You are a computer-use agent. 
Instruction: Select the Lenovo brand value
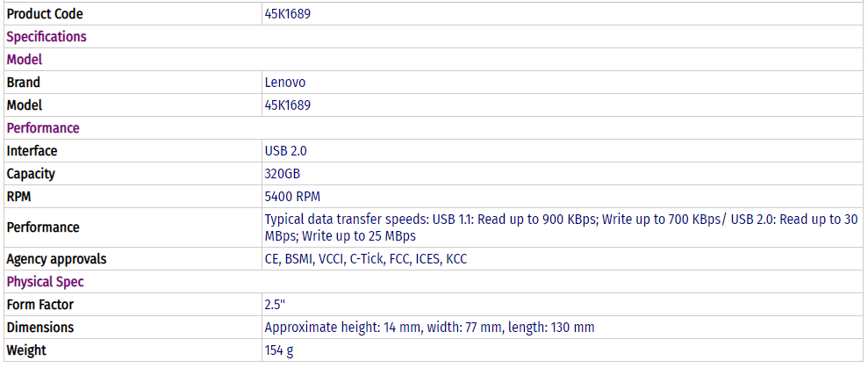285,83
